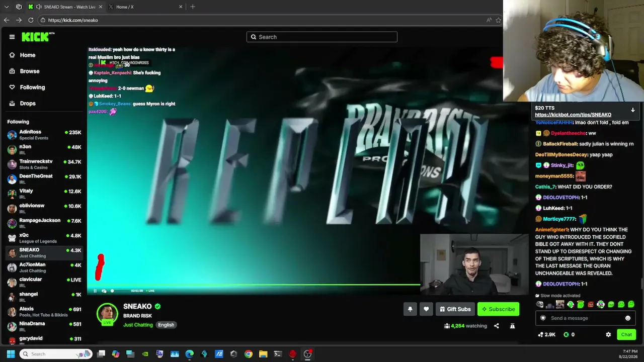Open the browser workspaces icon
Viewport: 644px width, 362px height.
tap(19, 7)
